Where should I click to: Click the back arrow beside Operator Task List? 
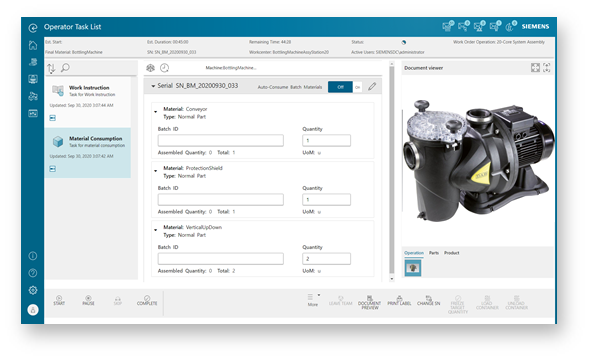pyautogui.click(x=33, y=27)
